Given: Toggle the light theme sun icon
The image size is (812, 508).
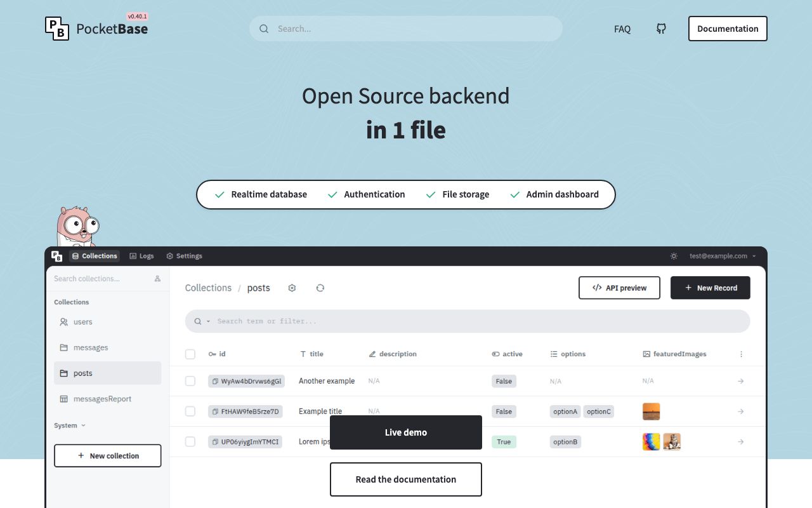Looking at the screenshot, I should pyautogui.click(x=674, y=256).
